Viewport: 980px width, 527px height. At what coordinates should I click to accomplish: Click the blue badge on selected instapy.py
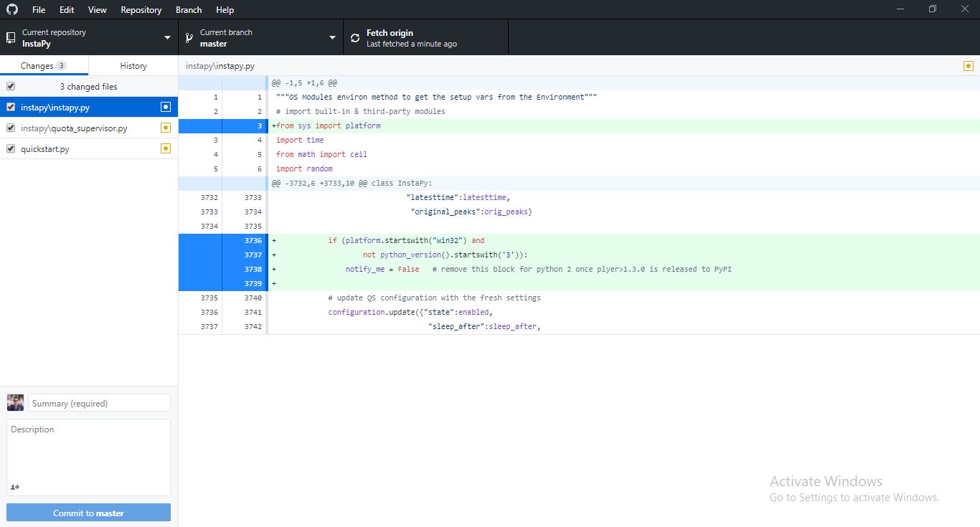click(166, 106)
